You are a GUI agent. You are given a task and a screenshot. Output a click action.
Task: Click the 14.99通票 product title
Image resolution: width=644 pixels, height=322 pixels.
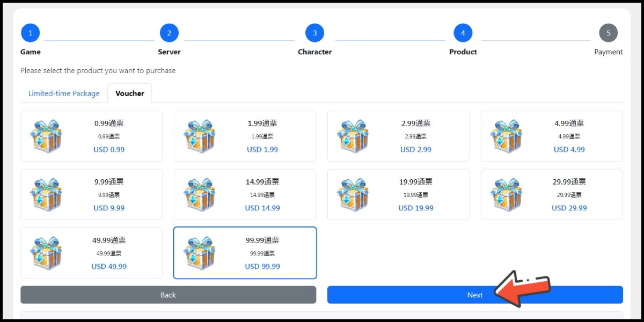[x=262, y=182]
